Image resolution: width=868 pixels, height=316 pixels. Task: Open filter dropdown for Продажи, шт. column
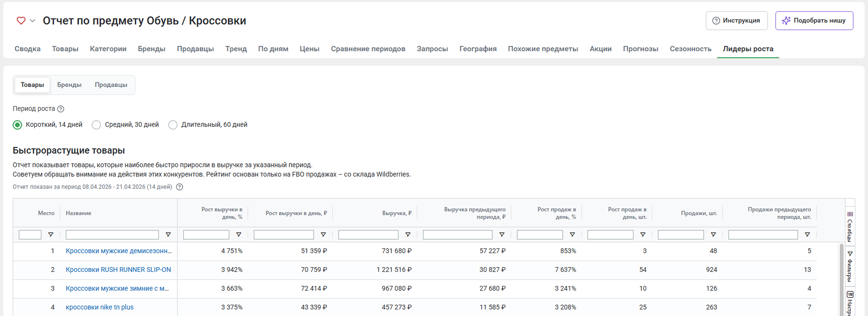[713, 235]
